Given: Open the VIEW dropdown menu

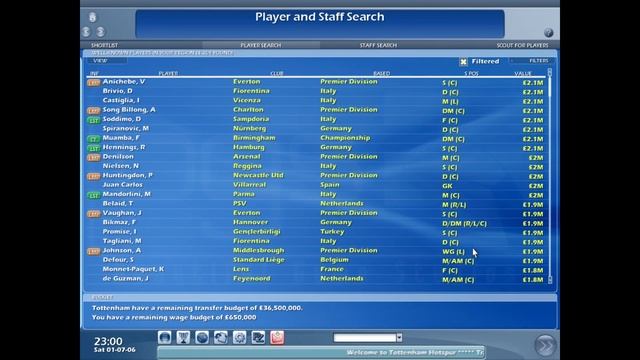Looking at the screenshot, I should point(107,61).
